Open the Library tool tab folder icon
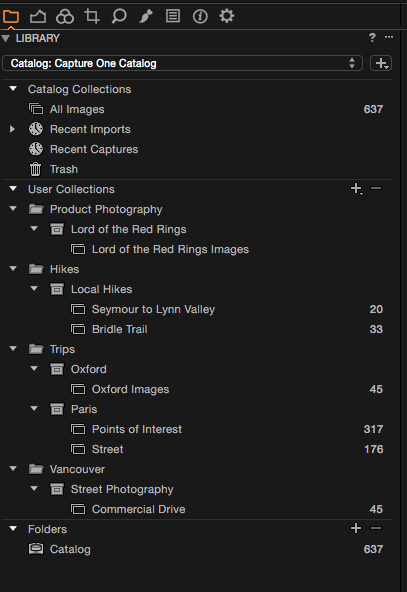The image size is (407, 592). [11, 16]
